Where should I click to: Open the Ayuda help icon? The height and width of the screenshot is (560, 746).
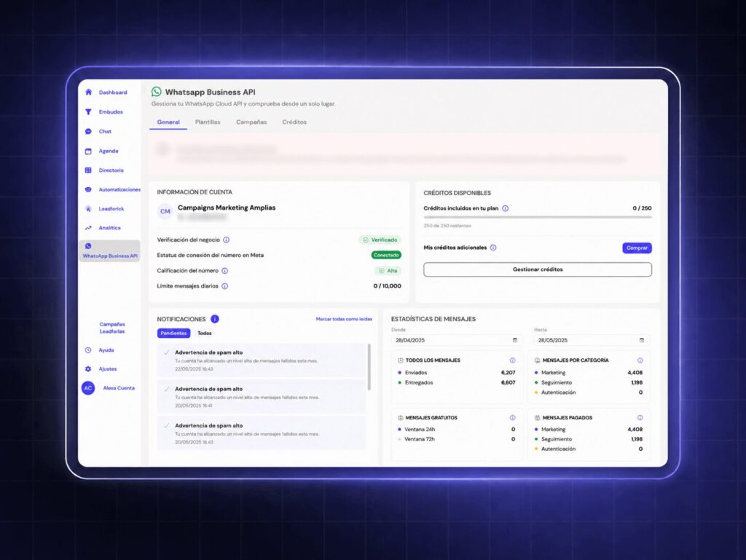88,350
